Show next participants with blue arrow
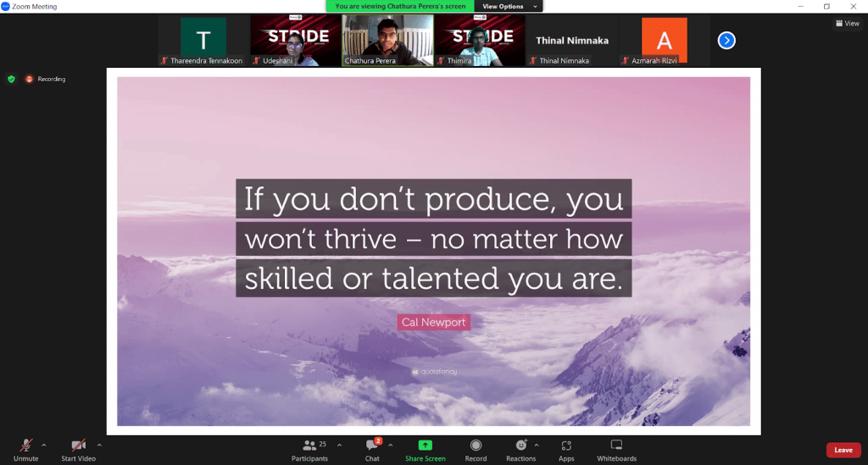The image size is (868, 465). [x=726, y=40]
